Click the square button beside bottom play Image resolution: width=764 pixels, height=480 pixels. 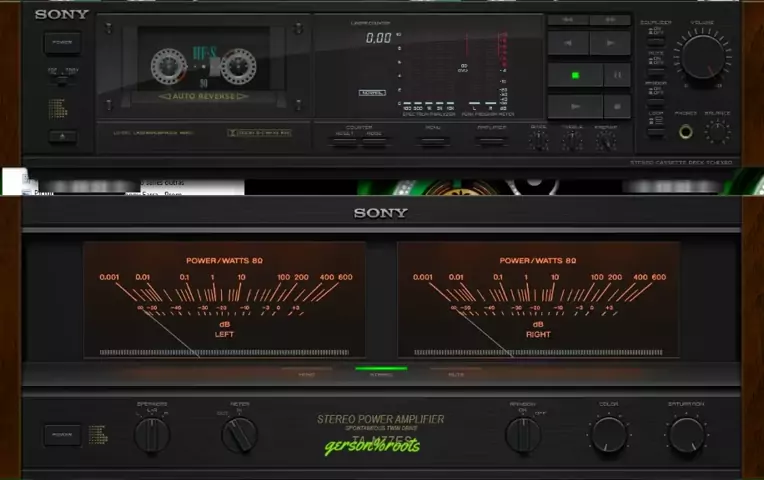coord(617,106)
